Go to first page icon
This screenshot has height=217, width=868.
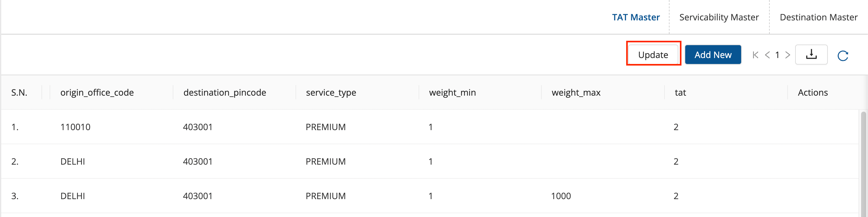click(x=756, y=55)
